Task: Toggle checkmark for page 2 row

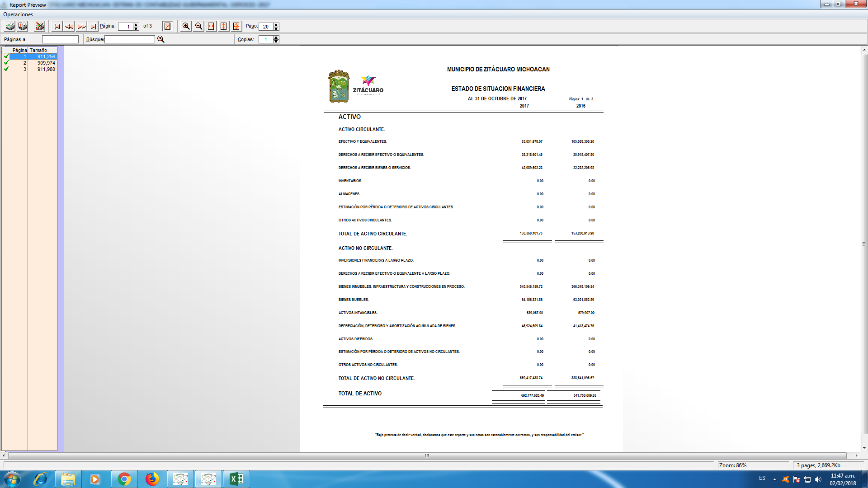Action: coord(6,63)
